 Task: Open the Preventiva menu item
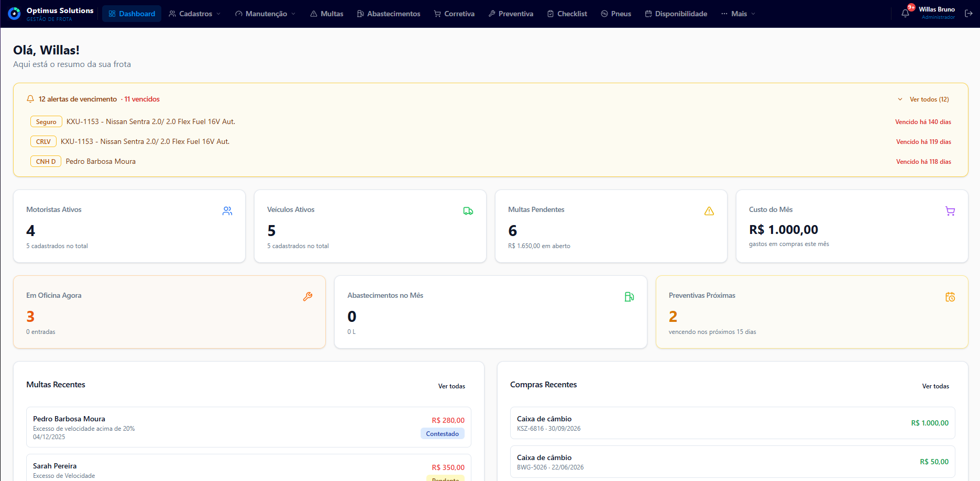coord(511,14)
